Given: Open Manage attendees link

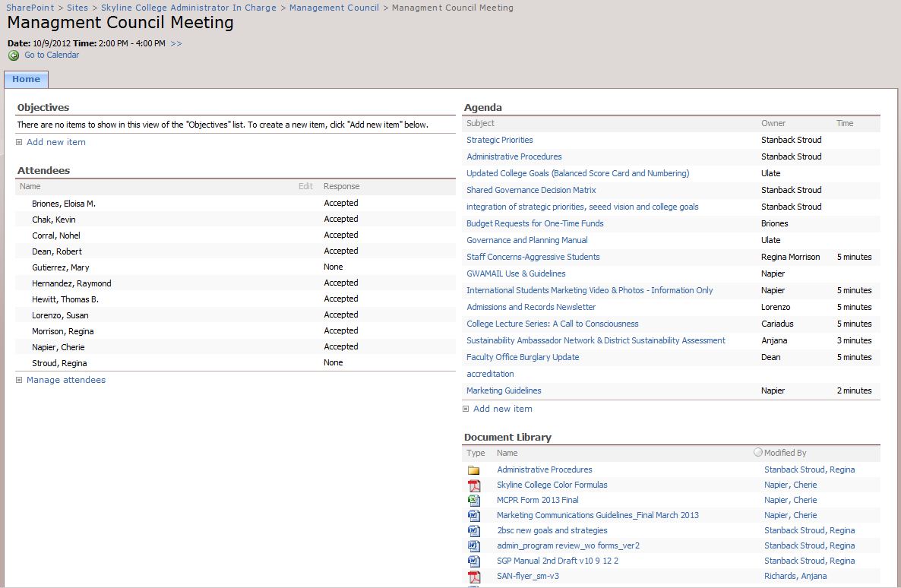Looking at the screenshot, I should [x=65, y=380].
